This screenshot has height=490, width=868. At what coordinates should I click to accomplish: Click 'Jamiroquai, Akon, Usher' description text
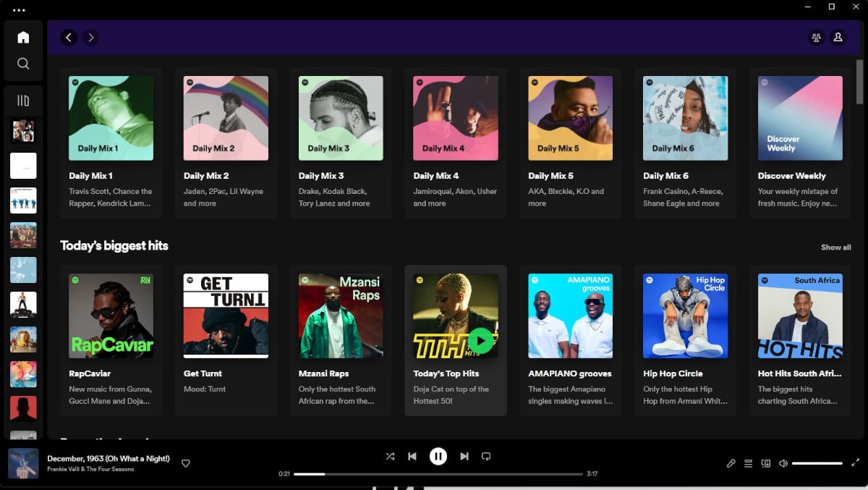(455, 191)
